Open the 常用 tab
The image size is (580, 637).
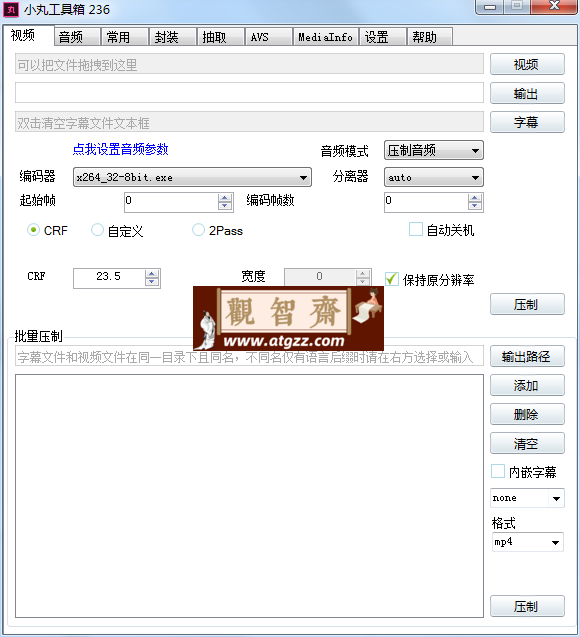point(124,37)
